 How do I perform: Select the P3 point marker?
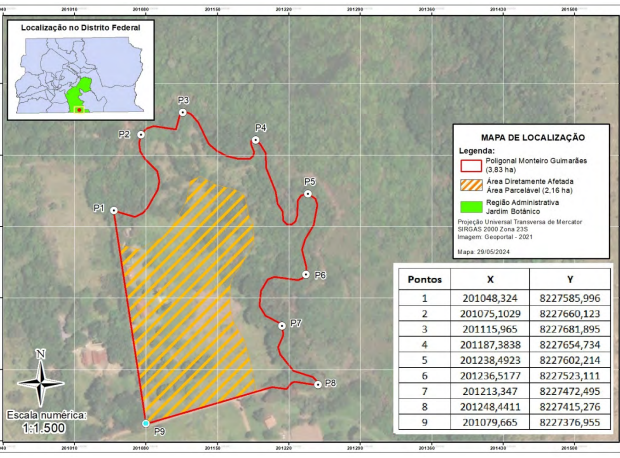point(182,113)
